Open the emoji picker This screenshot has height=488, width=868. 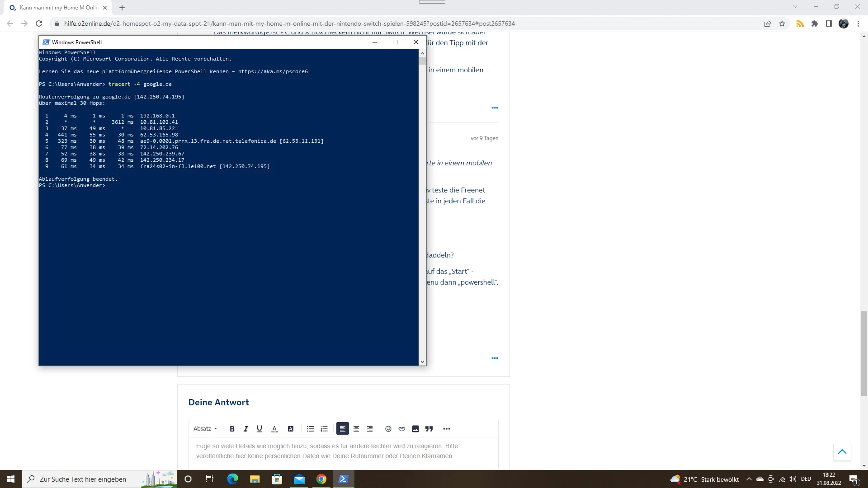point(388,429)
